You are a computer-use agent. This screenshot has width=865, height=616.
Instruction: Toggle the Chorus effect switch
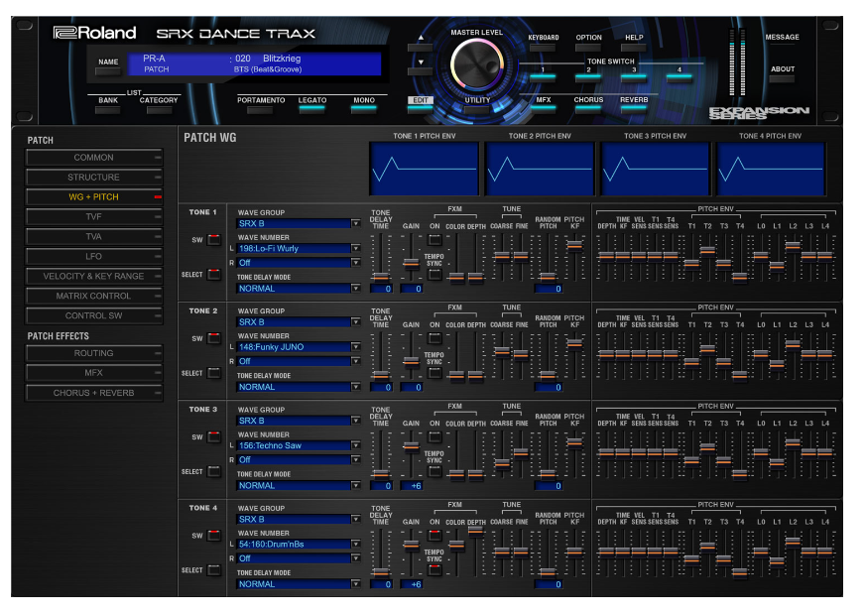[x=588, y=109]
